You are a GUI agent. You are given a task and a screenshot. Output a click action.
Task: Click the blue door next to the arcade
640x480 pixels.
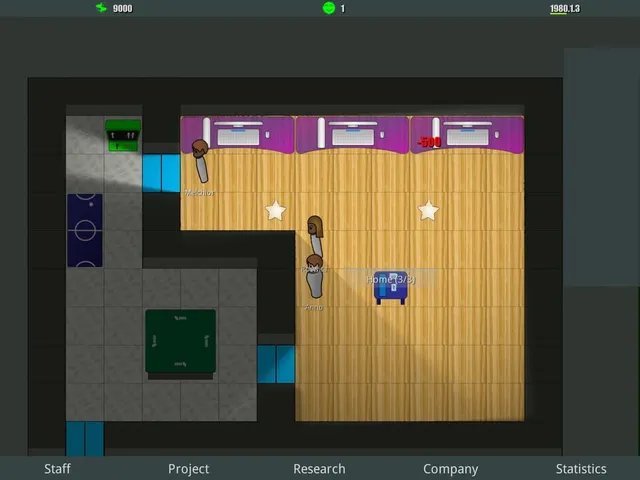[x=161, y=173]
